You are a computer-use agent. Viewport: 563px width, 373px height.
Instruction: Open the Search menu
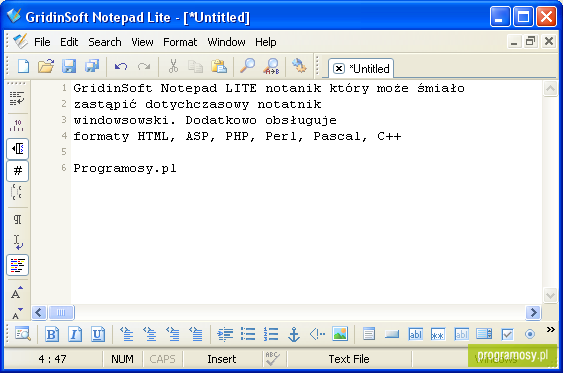tap(105, 42)
